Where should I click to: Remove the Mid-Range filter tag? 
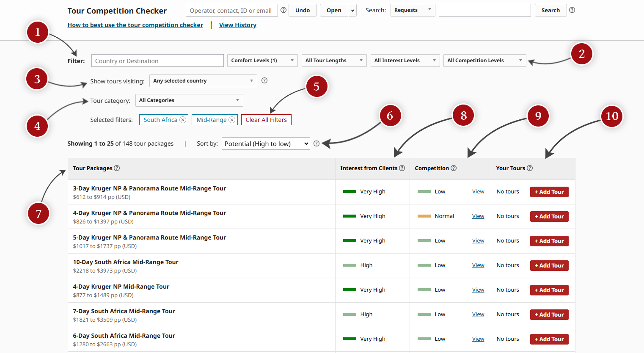(x=232, y=120)
